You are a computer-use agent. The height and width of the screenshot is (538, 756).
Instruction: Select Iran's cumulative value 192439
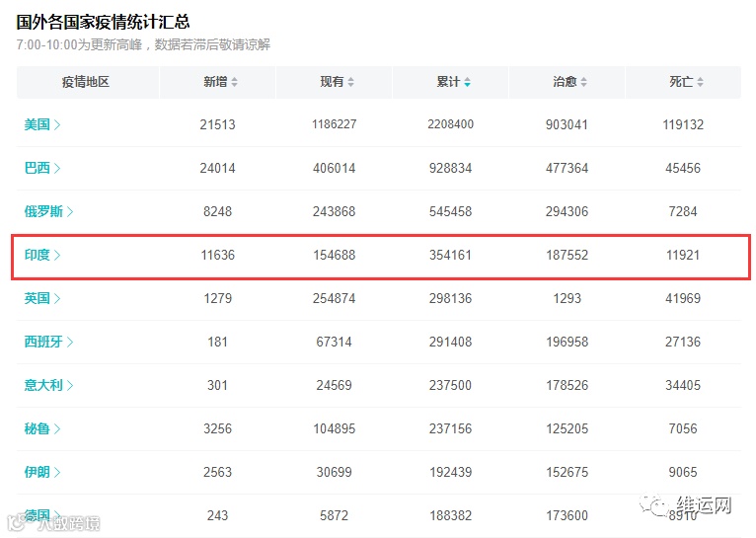pos(450,472)
